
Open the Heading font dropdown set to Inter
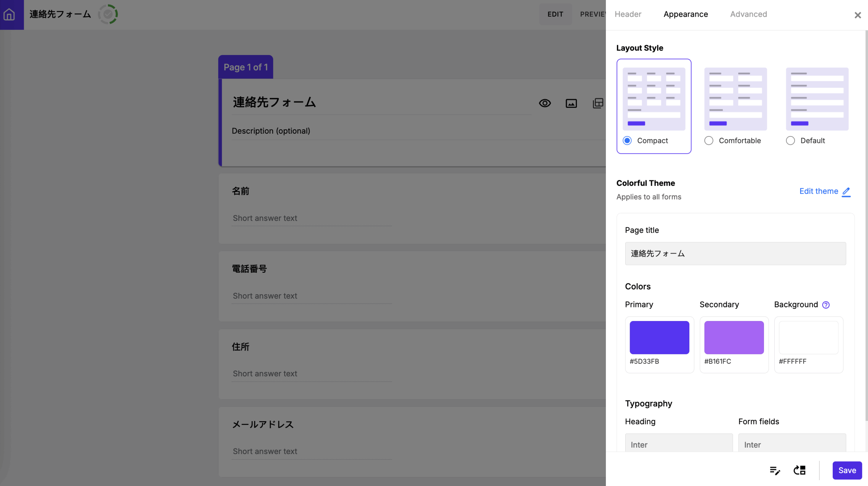point(678,445)
